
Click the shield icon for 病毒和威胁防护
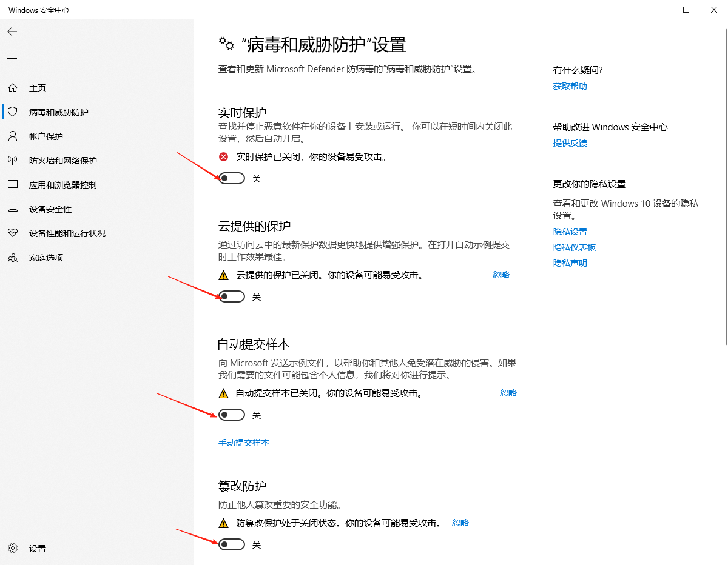pyautogui.click(x=13, y=112)
